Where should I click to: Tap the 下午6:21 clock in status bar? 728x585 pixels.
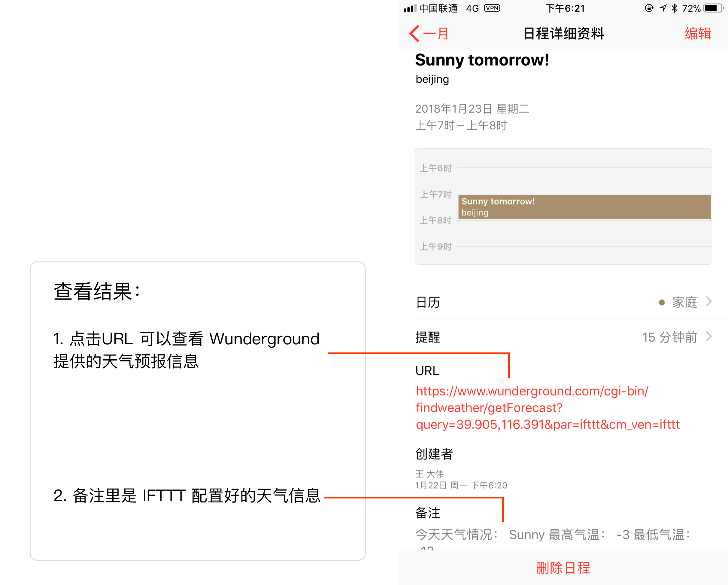pyautogui.click(x=565, y=8)
